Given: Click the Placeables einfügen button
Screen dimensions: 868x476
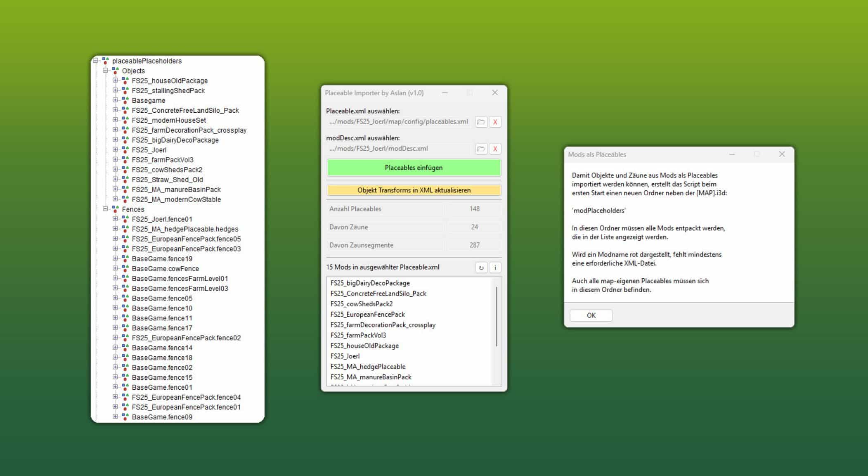Looking at the screenshot, I should coord(413,168).
